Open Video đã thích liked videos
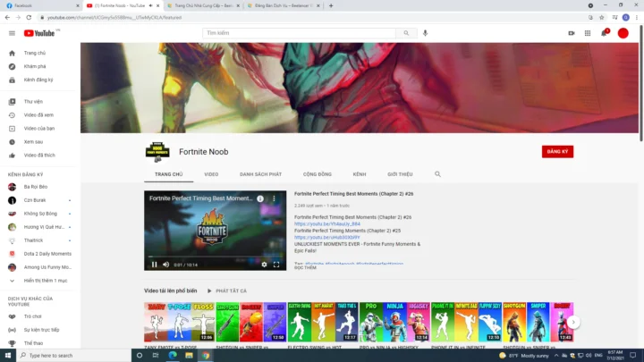 click(40, 156)
